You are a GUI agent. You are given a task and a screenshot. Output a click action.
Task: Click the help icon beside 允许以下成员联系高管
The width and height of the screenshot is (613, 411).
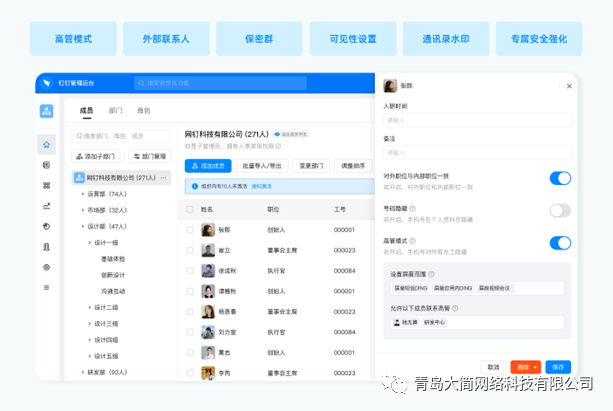pyautogui.click(x=455, y=308)
